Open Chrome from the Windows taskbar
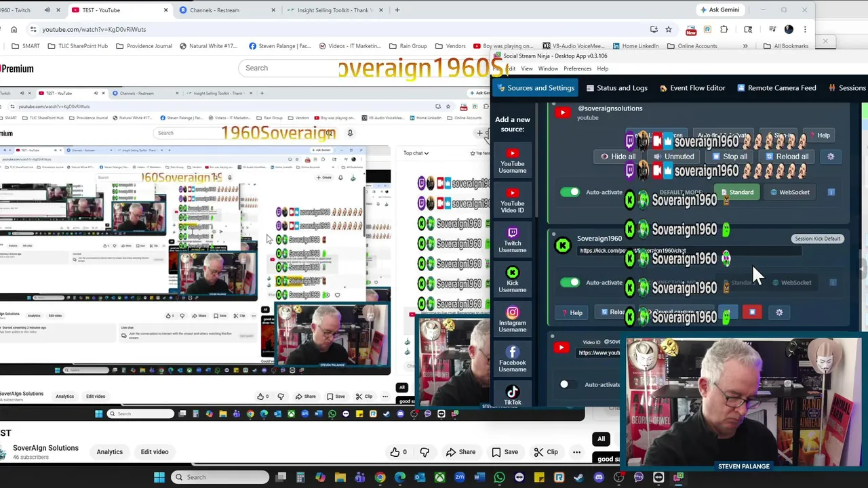 380,477
